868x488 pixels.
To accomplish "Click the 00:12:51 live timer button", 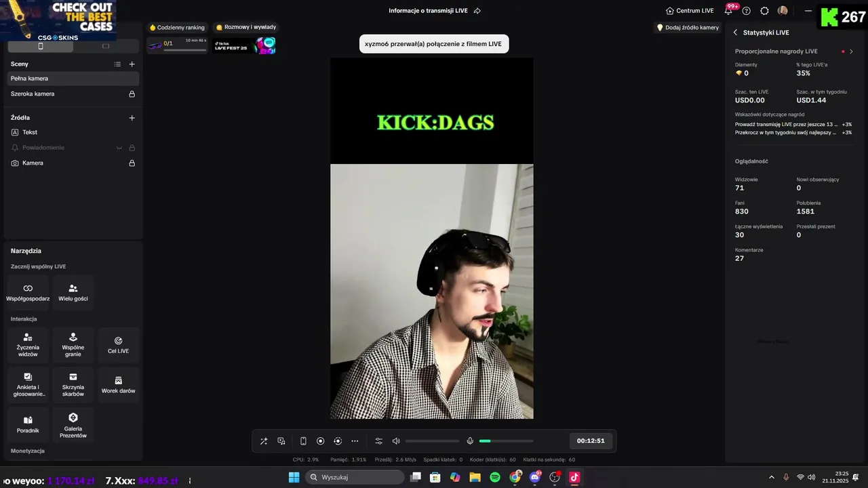I will click(x=591, y=441).
